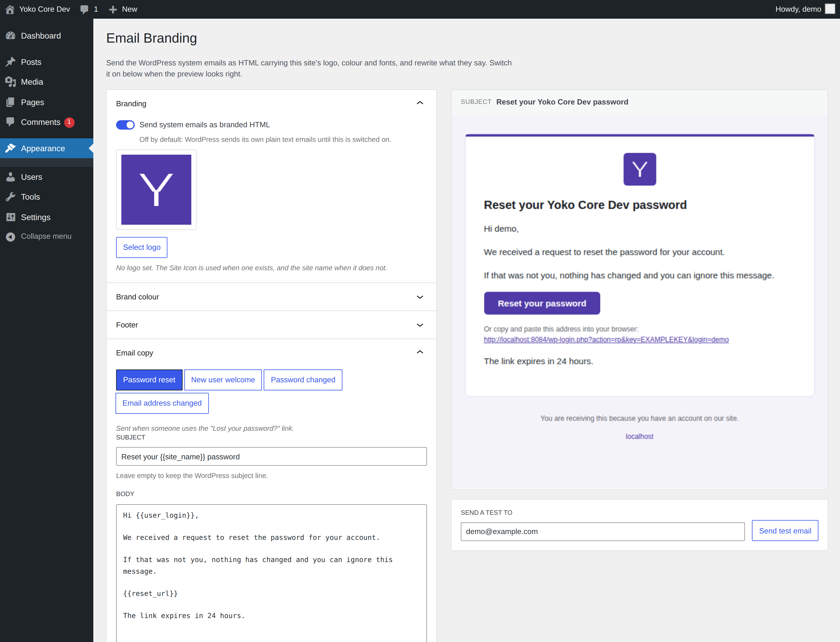Click the user avatar next to Howdy, demo
The height and width of the screenshot is (642, 840).
pyautogui.click(x=830, y=9)
